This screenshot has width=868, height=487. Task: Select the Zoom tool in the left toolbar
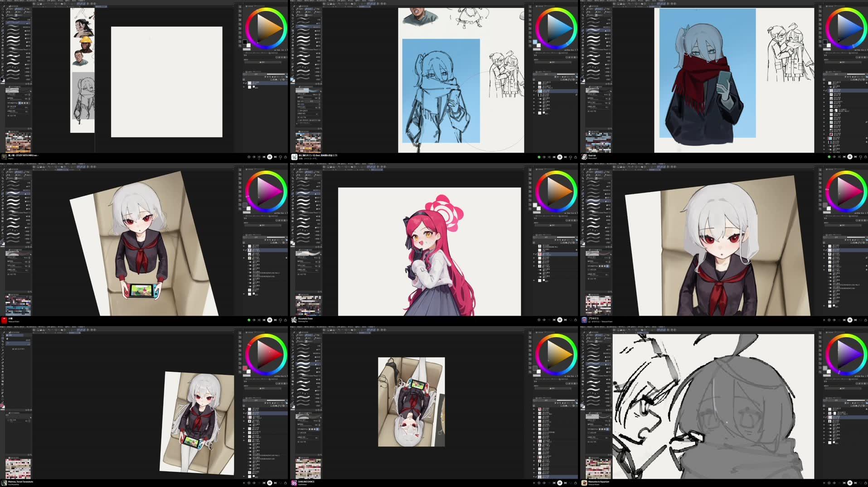2,9
